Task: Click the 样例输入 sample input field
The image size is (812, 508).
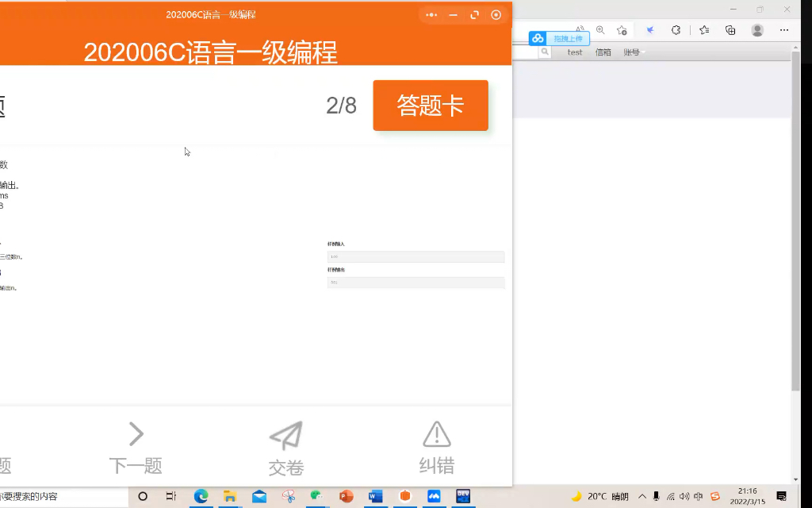Action: point(416,256)
